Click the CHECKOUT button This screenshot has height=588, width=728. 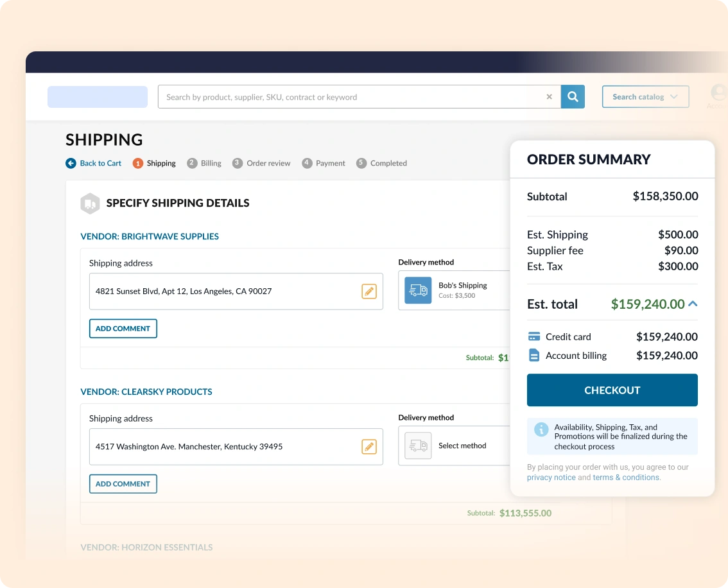(612, 390)
